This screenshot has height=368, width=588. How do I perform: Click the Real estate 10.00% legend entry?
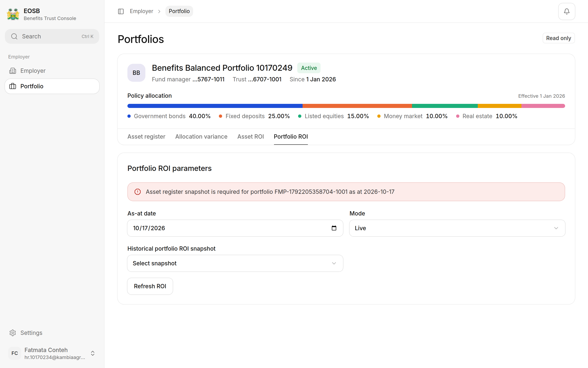coord(487,116)
